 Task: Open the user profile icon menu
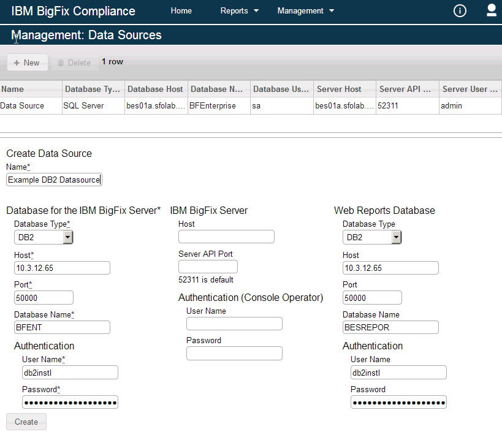[491, 10]
